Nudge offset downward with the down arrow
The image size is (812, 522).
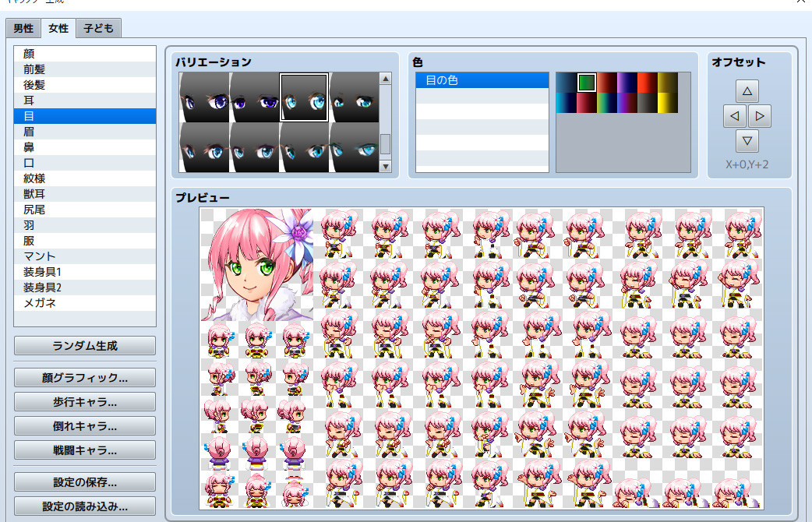pos(746,141)
